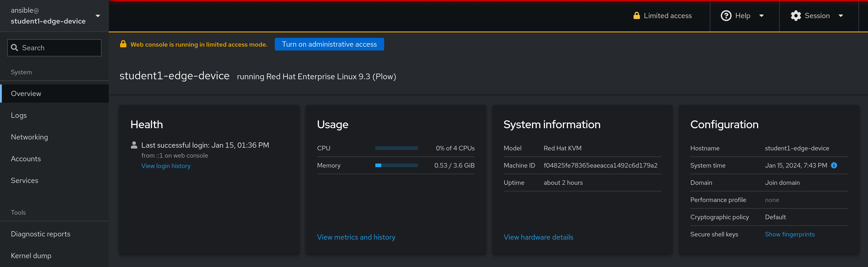Click the Session gear icon
The height and width of the screenshot is (267, 868).
[x=796, y=15]
